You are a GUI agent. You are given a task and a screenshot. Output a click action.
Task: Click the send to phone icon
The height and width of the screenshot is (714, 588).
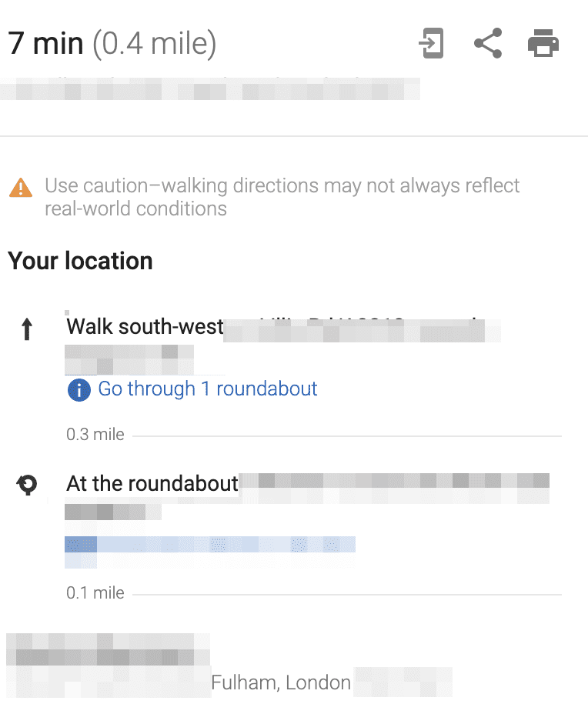[431, 43]
